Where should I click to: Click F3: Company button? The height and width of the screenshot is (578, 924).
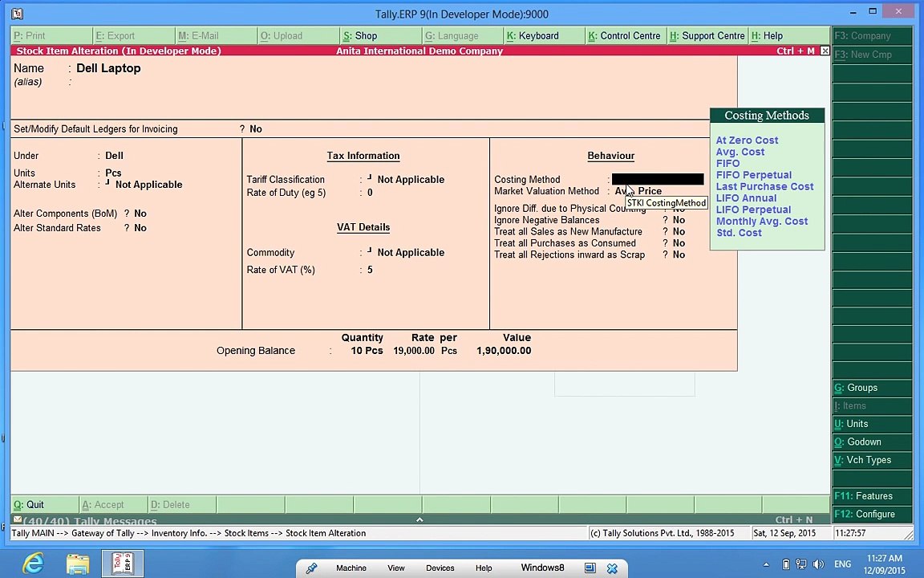[x=872, y=35]
